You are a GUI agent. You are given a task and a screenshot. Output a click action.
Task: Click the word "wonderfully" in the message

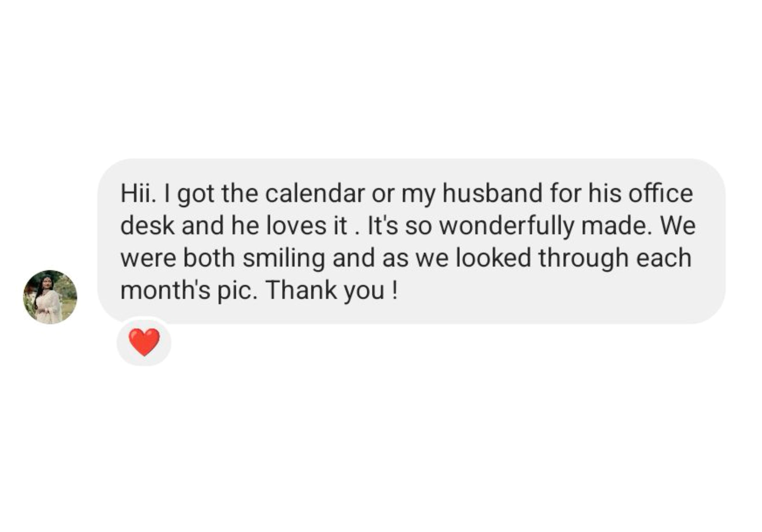pos(507,226)
